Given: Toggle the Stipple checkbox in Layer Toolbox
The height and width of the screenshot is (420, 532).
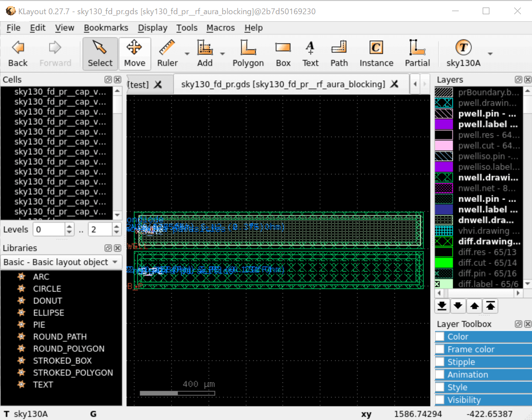Looking at the screenshot, I should point(440,362).
